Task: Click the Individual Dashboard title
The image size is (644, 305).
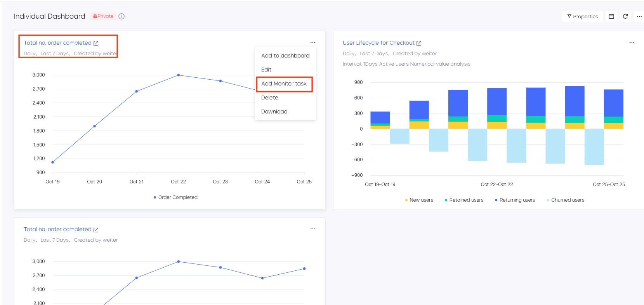Action: (49, 16)
